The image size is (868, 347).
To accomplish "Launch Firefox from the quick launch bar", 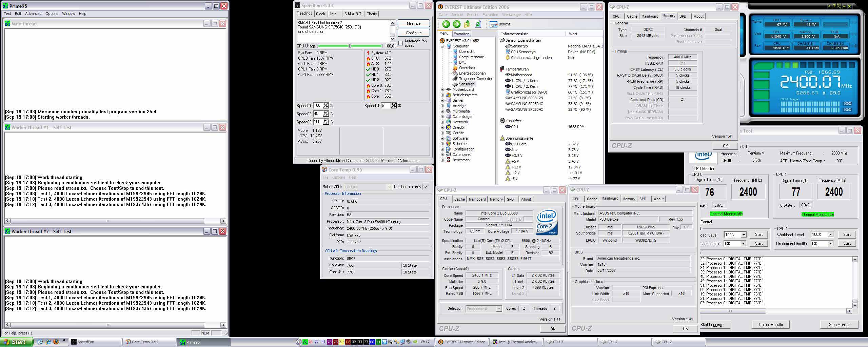I will tap(56, 342).
